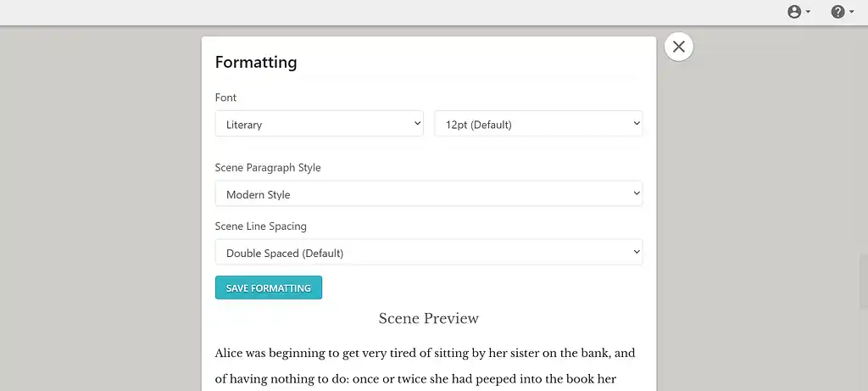Viewport: 868px width, 391px height.
Task: Open the 12pt (Default) font size dropdown
Action: coord(538,124)
